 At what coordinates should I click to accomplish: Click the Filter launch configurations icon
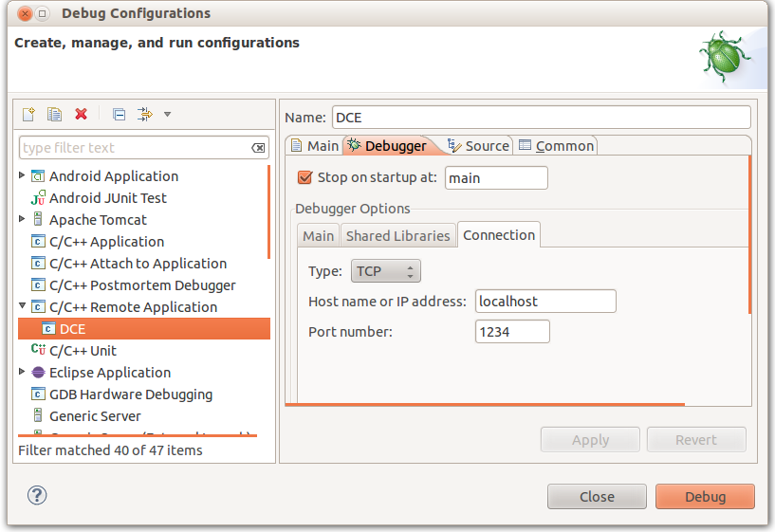coord(145,115)
